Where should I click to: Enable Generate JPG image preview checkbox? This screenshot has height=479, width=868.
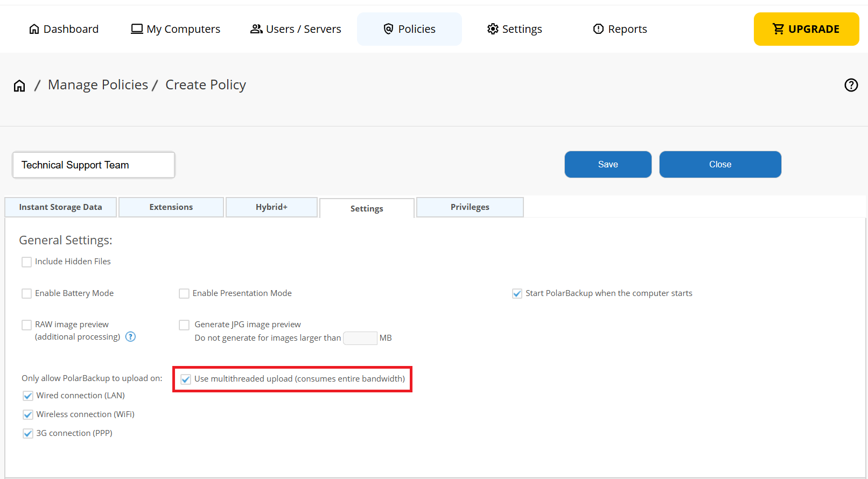click(184, 325)
